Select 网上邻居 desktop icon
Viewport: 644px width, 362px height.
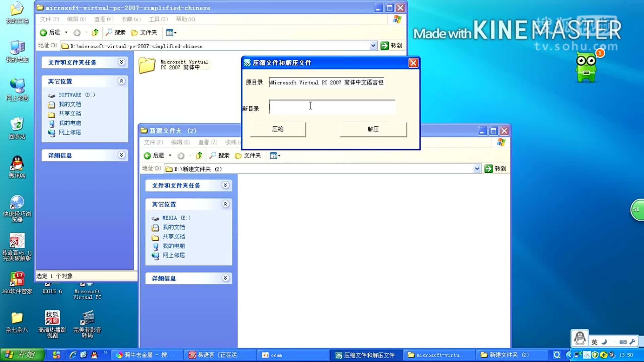tap(17, 90)
